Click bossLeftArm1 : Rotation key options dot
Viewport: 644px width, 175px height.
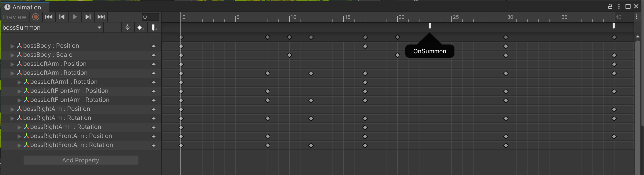click(154, 82)
